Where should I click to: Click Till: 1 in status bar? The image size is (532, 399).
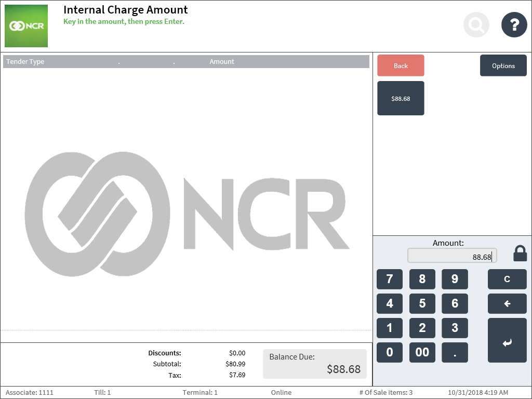(102, 393)
